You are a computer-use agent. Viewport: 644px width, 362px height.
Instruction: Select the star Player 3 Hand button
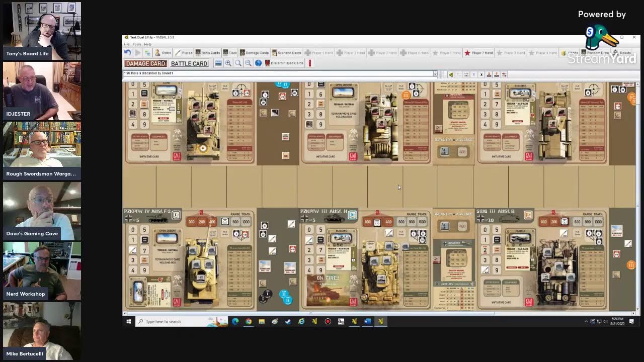coord(511,53)
